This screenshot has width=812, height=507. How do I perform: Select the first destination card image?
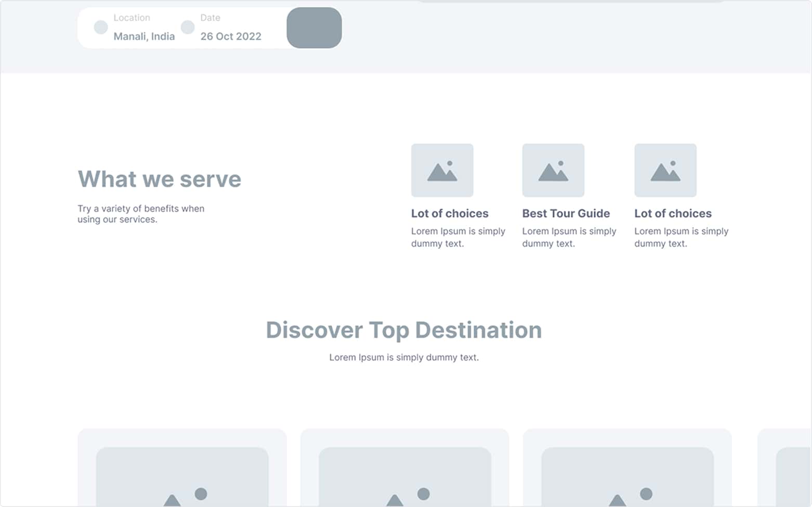point(182,476)
